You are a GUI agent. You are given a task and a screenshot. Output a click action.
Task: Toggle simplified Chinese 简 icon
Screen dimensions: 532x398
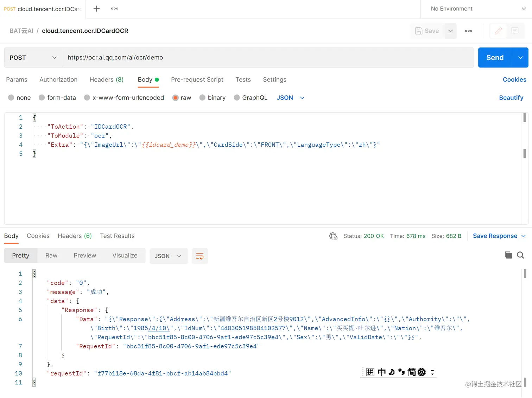coord(412,372)
